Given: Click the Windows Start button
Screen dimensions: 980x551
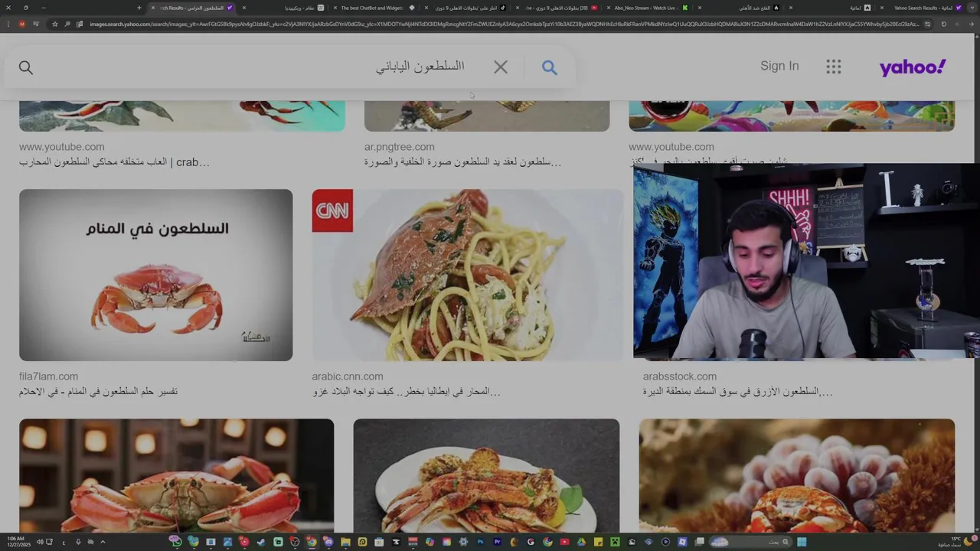Looking at the screenshot, I should (802, 542).
